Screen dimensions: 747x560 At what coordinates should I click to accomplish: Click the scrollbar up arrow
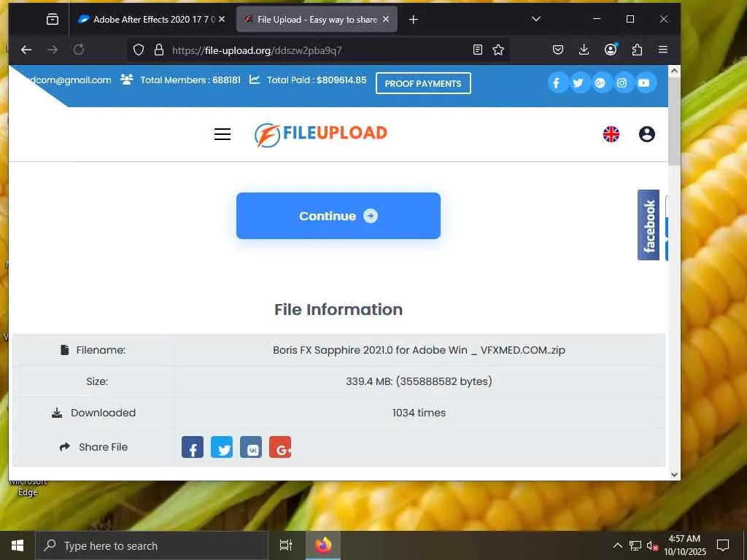674,71
